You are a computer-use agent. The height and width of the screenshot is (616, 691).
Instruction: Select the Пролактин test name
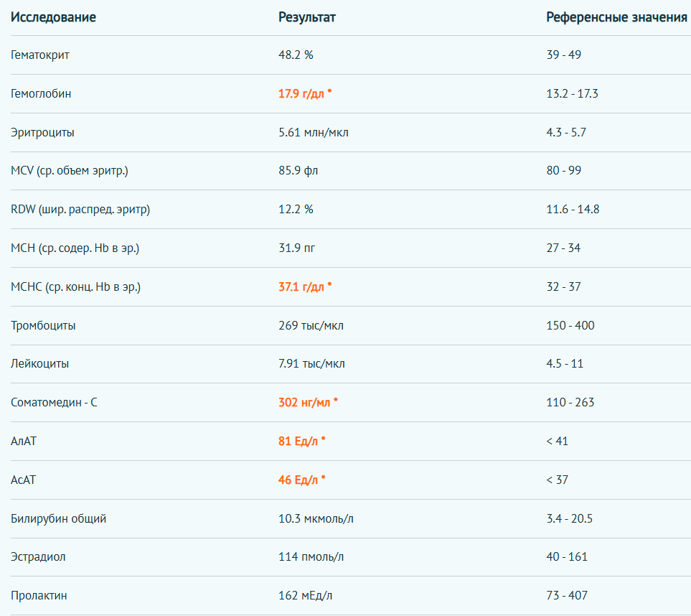[39, 596]
